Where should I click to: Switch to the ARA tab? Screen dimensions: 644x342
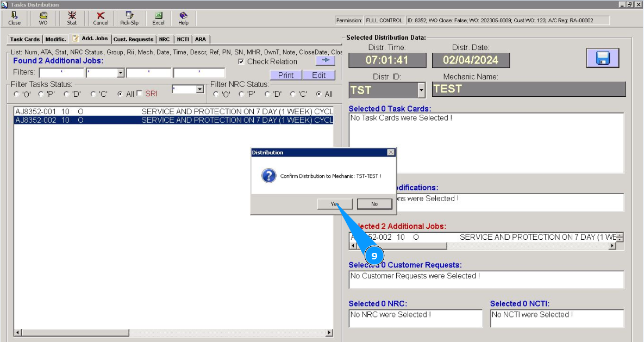click(x=201, y=40)
